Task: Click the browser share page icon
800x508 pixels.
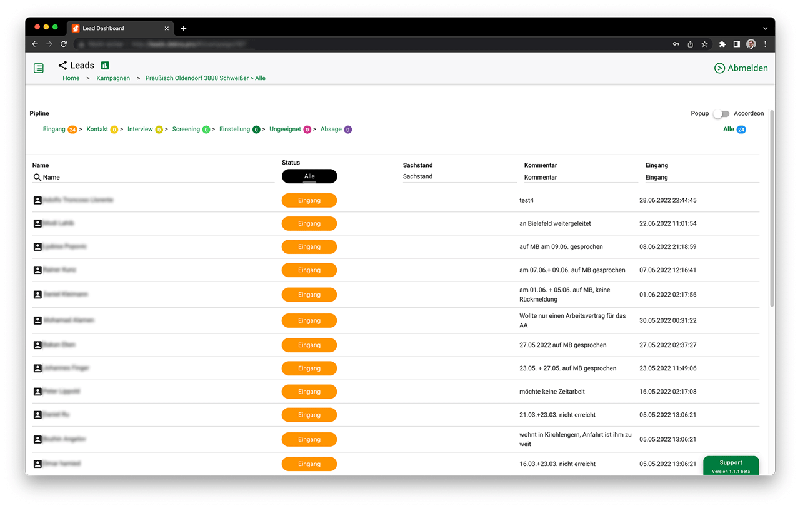Action: pos(690,44)
